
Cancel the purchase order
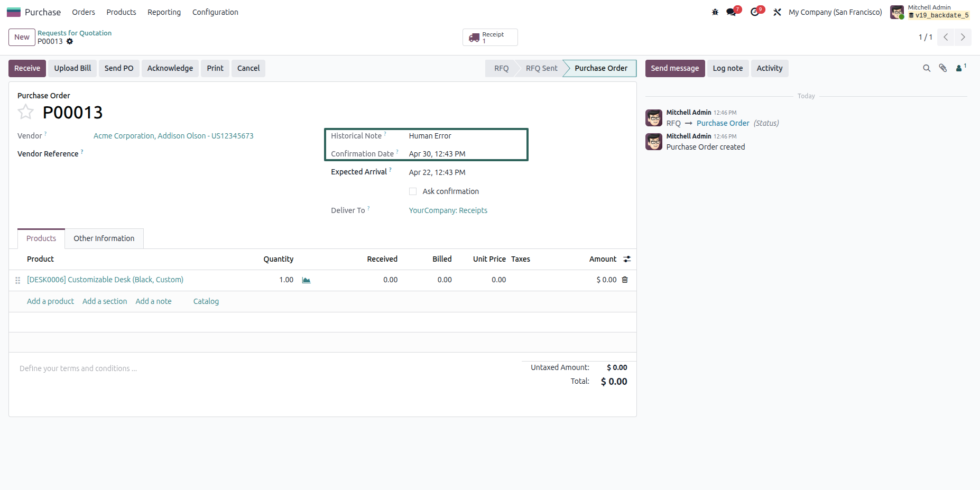[248, 68]
